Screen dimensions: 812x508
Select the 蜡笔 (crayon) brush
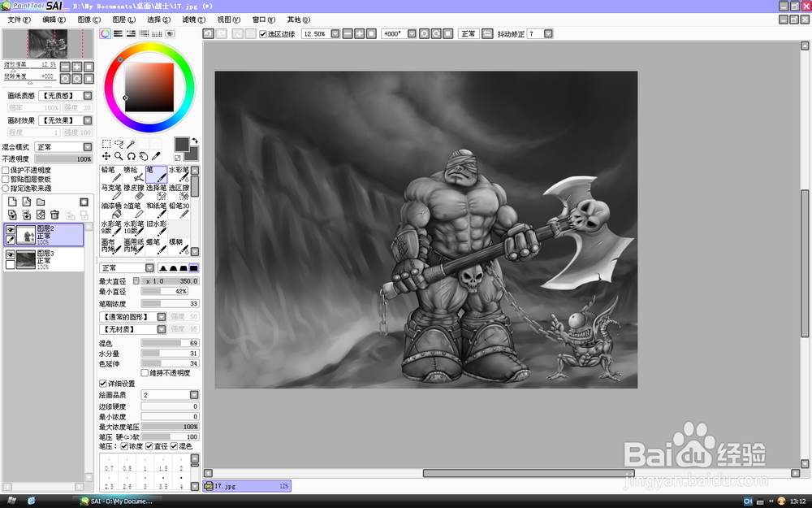[156, 246]
